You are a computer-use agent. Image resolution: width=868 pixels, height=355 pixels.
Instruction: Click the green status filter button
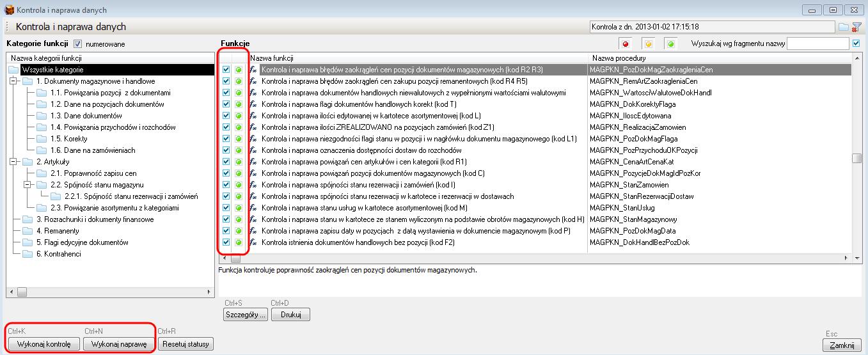(670, 43)
